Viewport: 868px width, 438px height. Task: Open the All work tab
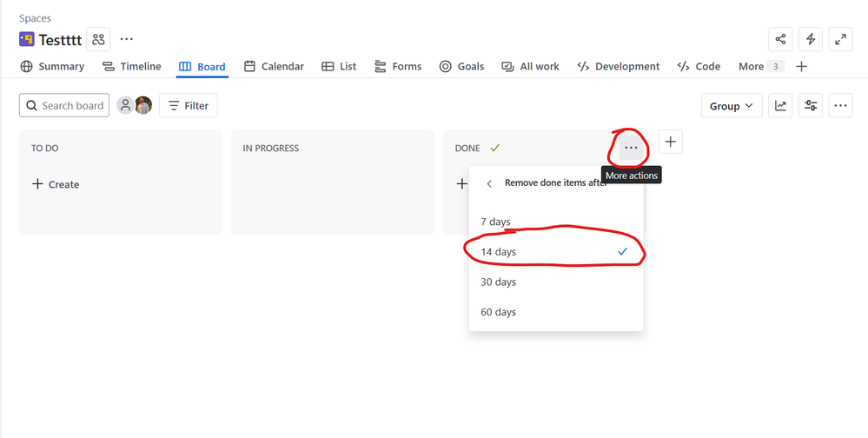(x=530, y=66)
